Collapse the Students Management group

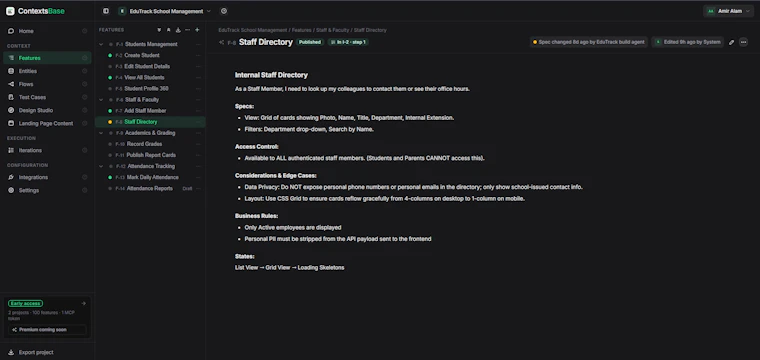pos(101,45)
